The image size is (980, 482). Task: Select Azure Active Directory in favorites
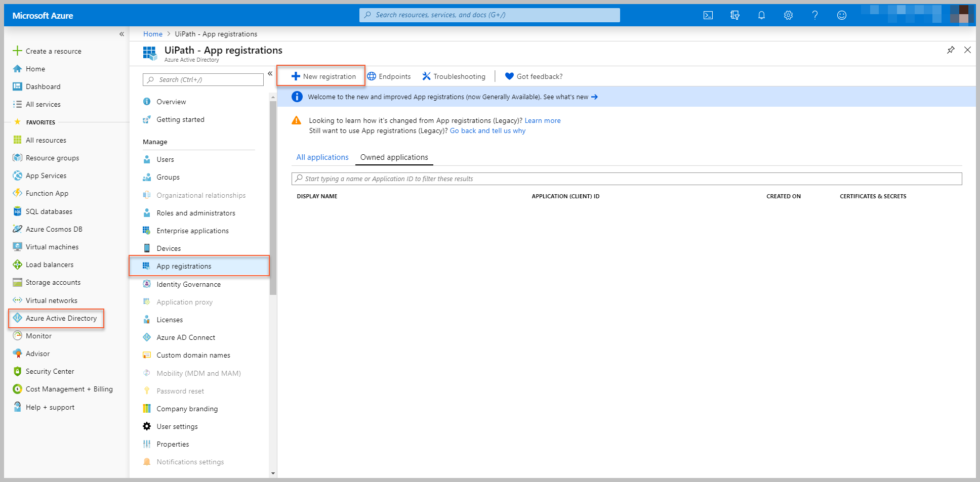pyautogui.click(x=61, y=318)
